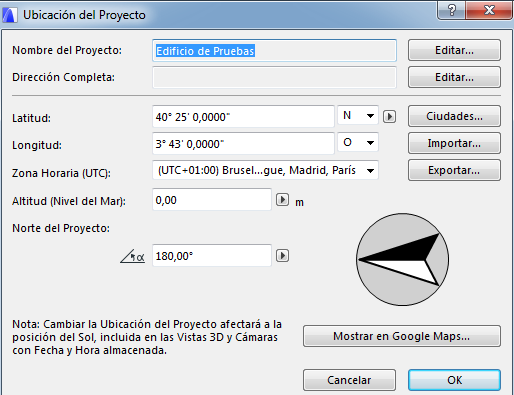Open the Zona Horaria (UTC) dropdown
Image resolution: width=514 pixels, height=395 pixels.
point(265,170)
